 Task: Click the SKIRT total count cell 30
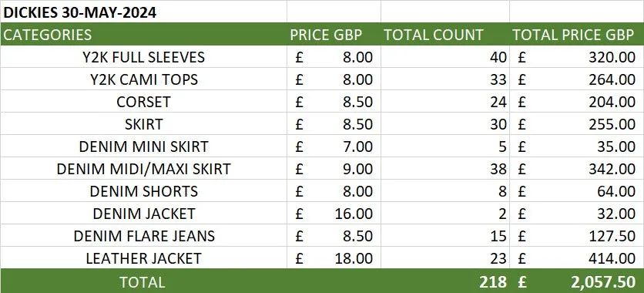(x=444, y=123)
